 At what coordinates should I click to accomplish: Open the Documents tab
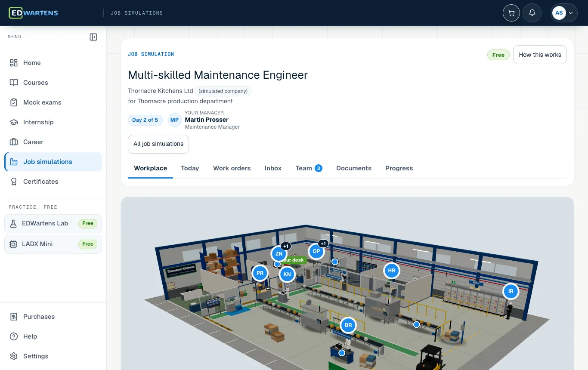pos(354,168)
